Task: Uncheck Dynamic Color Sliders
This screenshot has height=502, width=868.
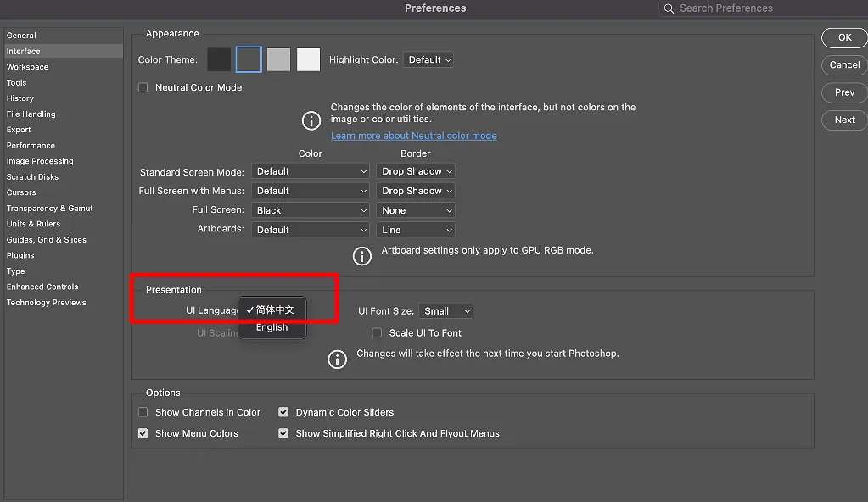Action: (283, 412)
